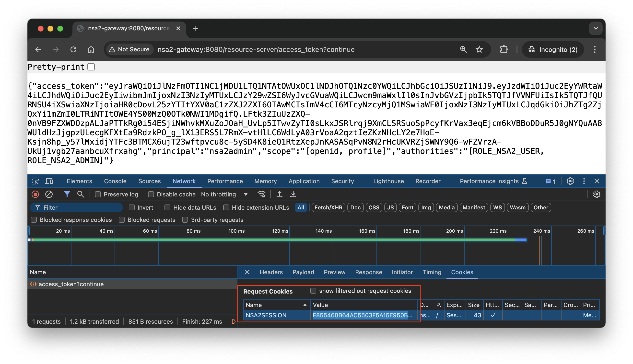The width and height of the screenshot is (633, 364).
Task: Export HAR with download arrow
Action: (x=293, y=194)
